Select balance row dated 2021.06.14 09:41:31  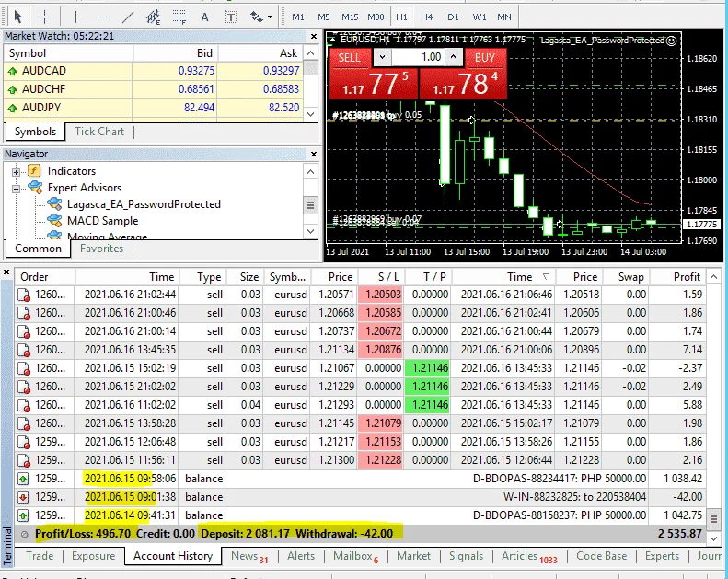click(360, 515)
